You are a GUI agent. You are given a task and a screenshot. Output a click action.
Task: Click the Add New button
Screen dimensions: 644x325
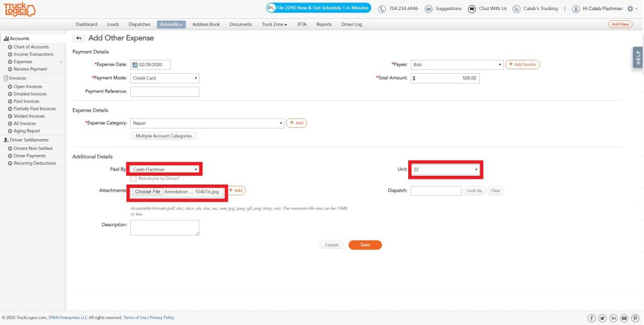[620, 25]
